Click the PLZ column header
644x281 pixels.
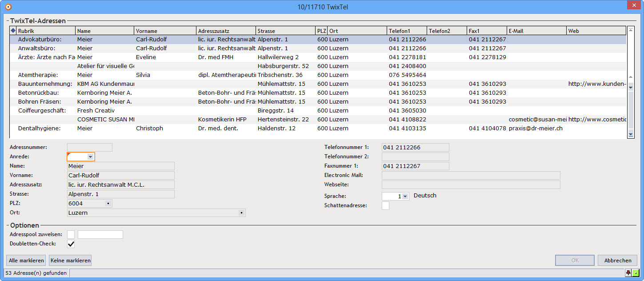[x=322, y=31]
